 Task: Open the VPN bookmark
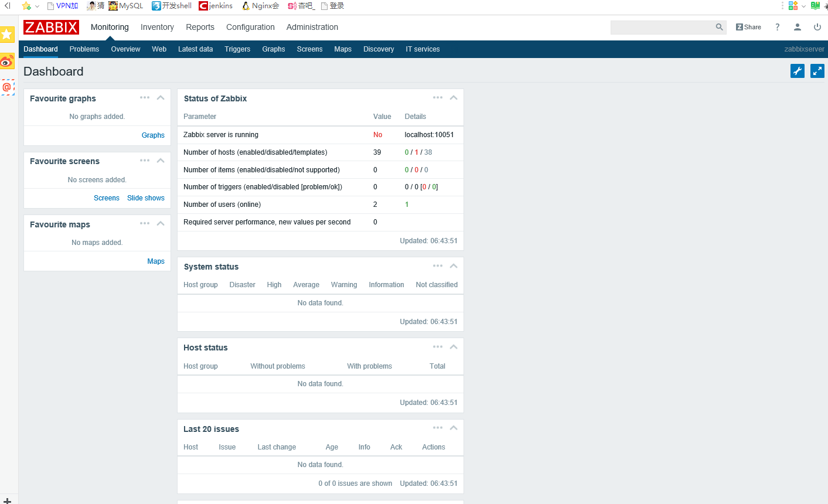click(x=63, y=6)
